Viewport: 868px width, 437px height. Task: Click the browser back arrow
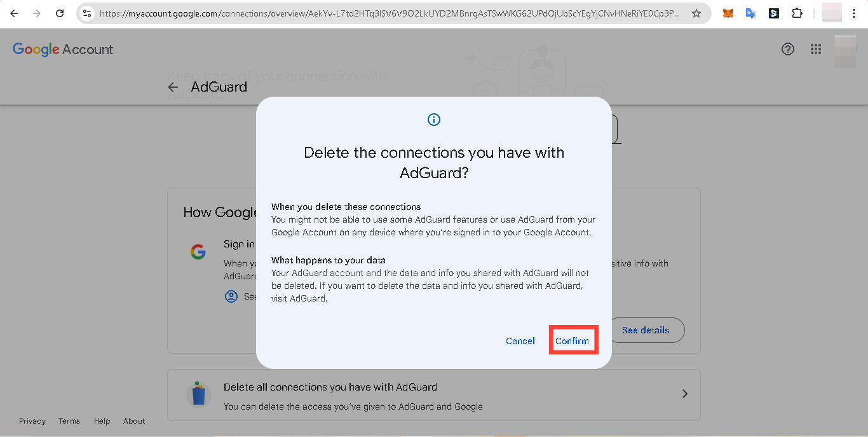click(14, 13)
